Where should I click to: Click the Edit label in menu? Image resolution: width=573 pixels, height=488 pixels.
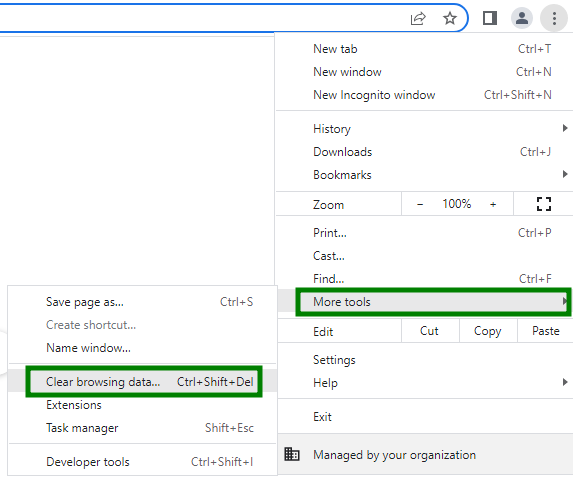(323, 332)
